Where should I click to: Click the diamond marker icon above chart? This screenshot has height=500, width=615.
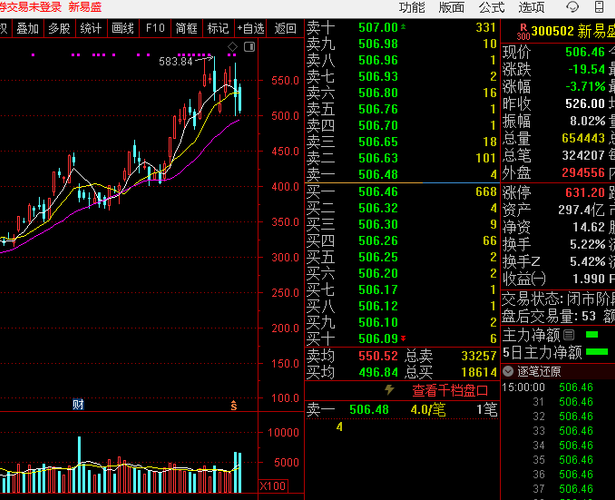(233, 47)
